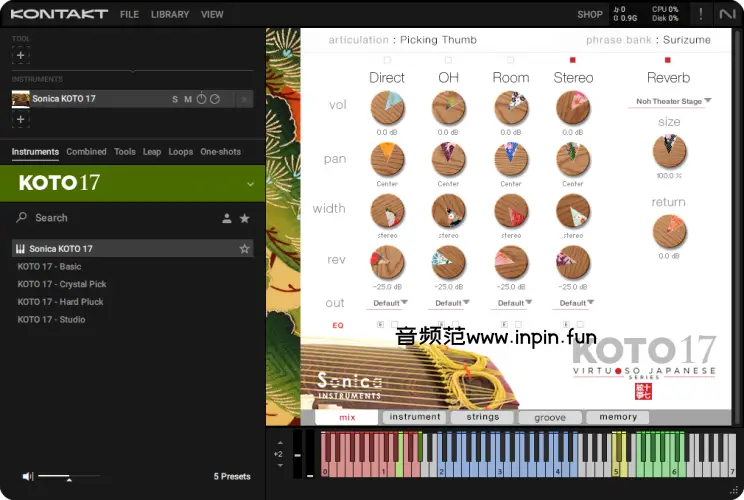Open the Noh Theater Stage reverb dropdown
744x500 pixels.
click(x=669, y=102)
